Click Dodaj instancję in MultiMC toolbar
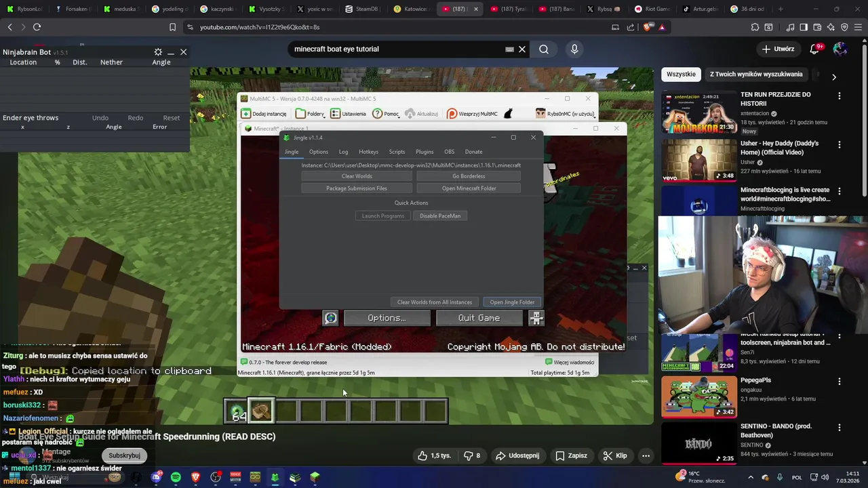868x488 pixels. pos(264,113)
